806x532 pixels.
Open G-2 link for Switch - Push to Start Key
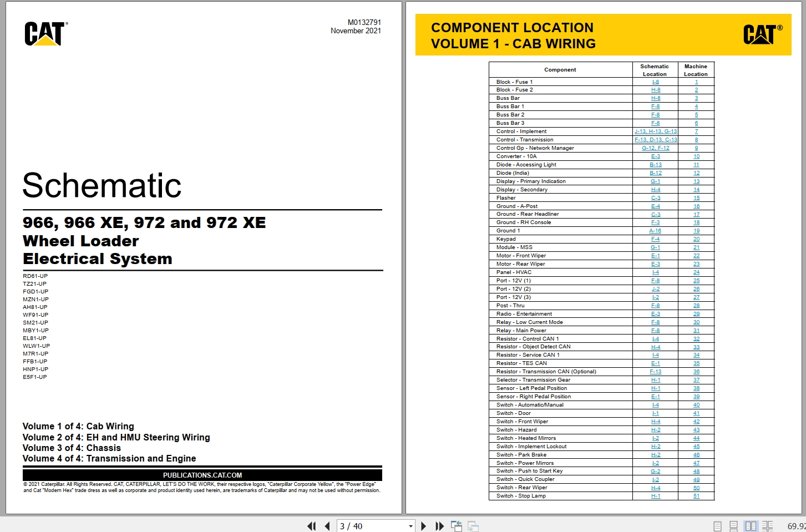tap(656, 471)
